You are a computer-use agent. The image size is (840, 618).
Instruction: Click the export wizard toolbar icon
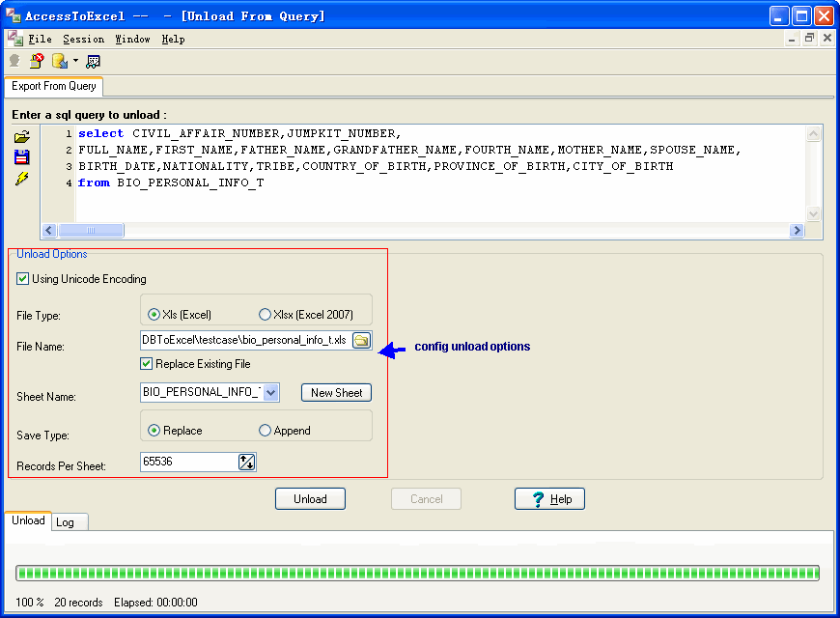(60, 61)
